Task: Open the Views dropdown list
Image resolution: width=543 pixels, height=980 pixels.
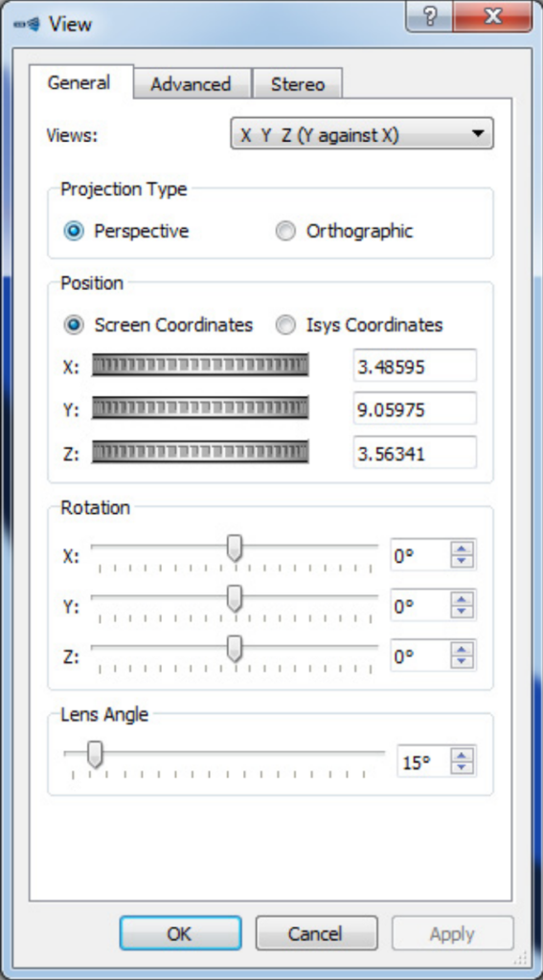Action: [x=362, y=133]
